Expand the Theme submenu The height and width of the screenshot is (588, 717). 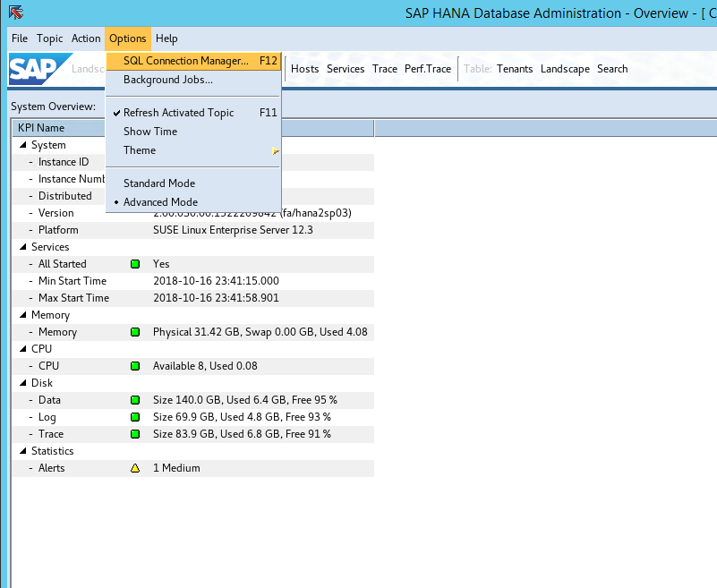193,150
